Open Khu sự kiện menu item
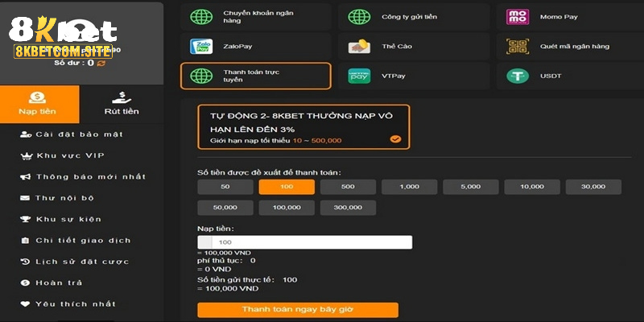The height and width of the screenshot is (322, 644). pos(61,219)
